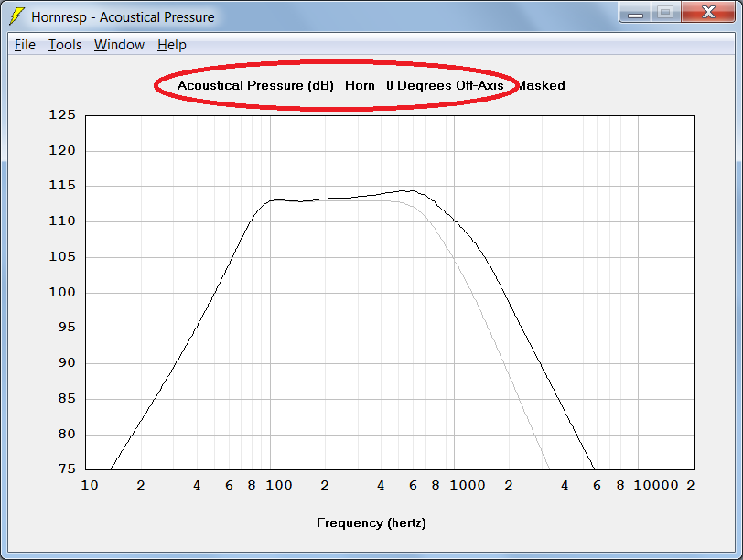Click the 'Frequency (hertz)' axis label
Screen dimensions: 743x560
click(371, 523)
